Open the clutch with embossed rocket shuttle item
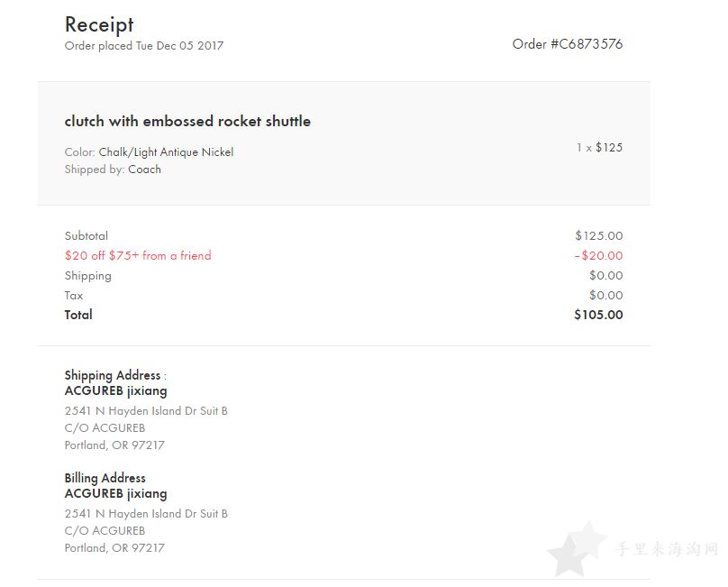This screenshot has width=728, height=587. (x=187, y=122)
